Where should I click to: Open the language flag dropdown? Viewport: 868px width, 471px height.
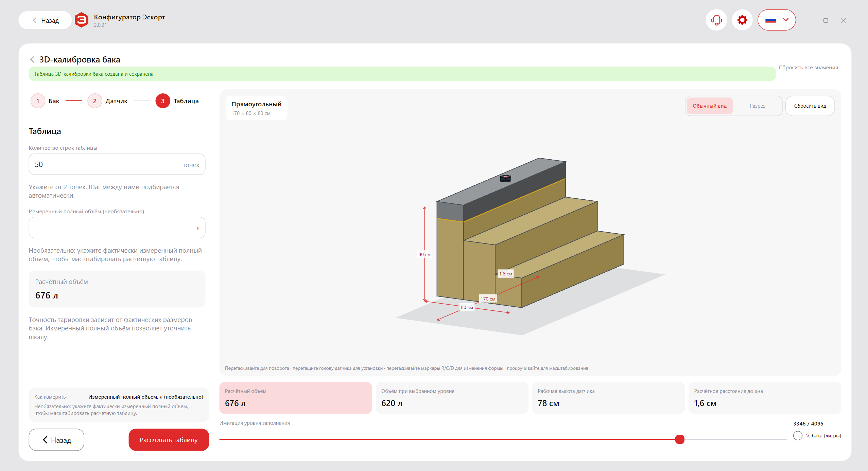coord(777,20)
